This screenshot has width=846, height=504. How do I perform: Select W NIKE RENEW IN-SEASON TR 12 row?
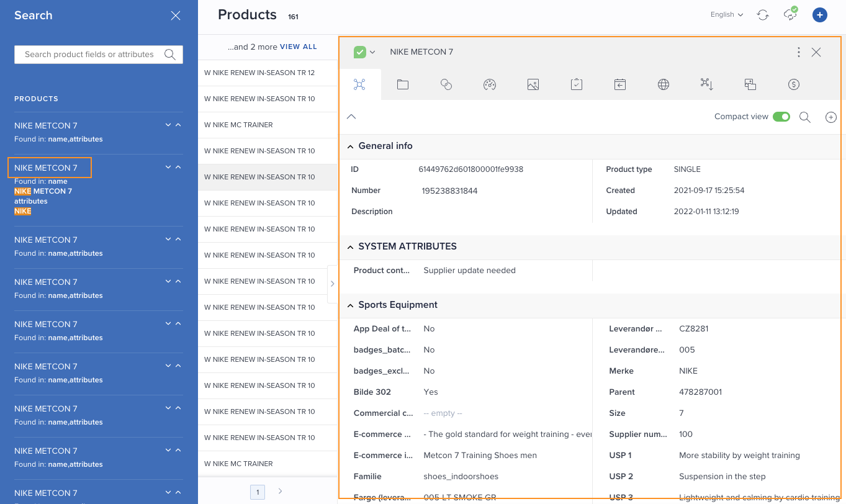pyautogui.click(x=268, y=73)
